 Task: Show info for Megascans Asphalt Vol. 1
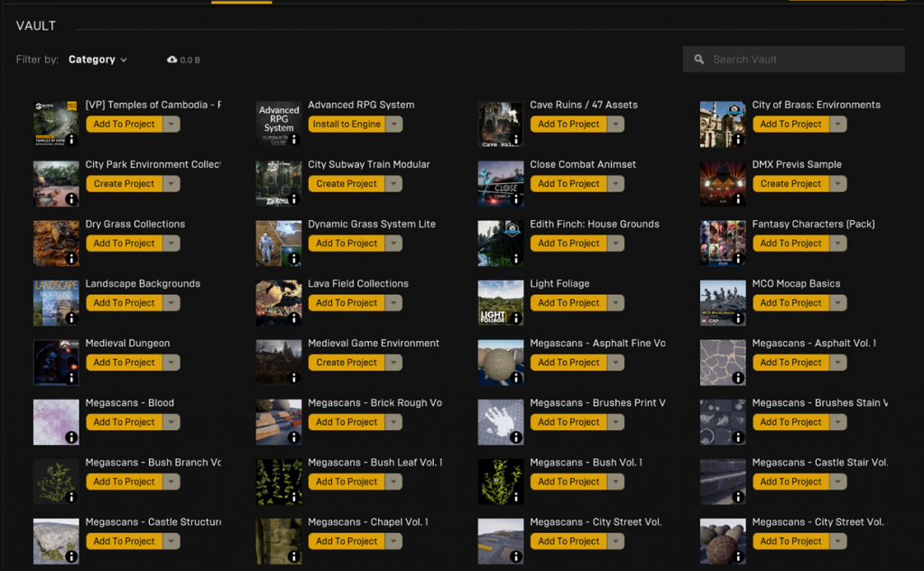[x=738, y=378]
